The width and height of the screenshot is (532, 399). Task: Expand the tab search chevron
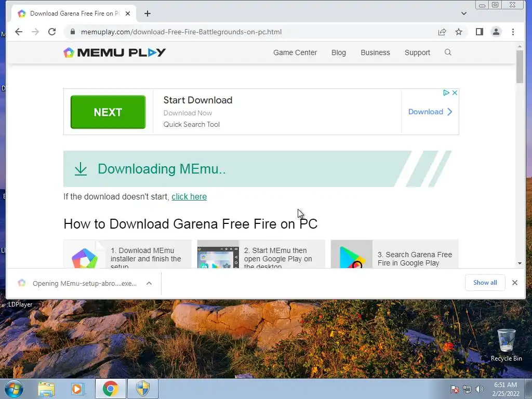click(x=464, y=14)
